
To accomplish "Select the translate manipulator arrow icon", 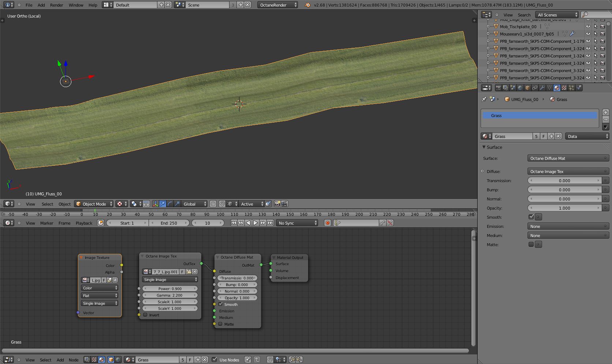I will (163, 204).
